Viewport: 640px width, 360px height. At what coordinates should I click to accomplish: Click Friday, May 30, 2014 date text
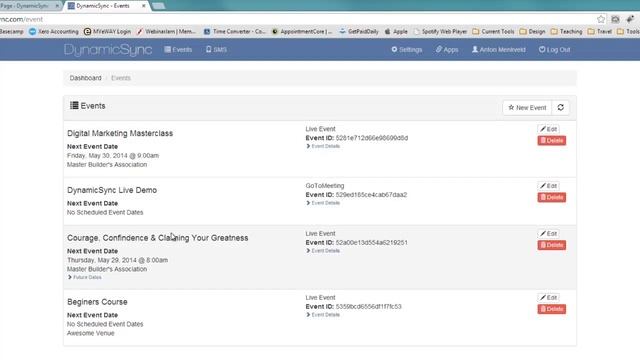[x=113, y=156]
